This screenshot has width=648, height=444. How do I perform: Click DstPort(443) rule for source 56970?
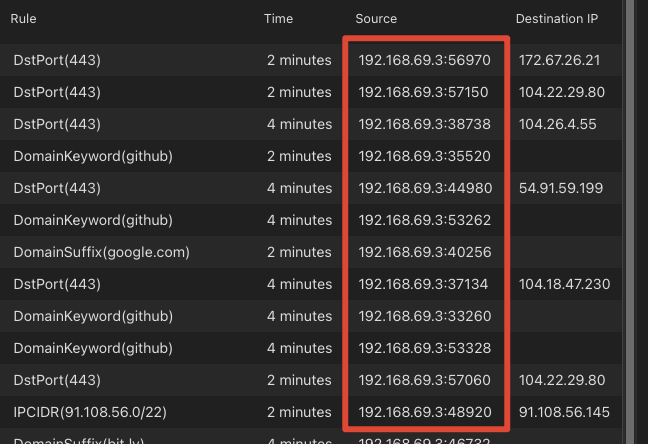click(57, 60)
